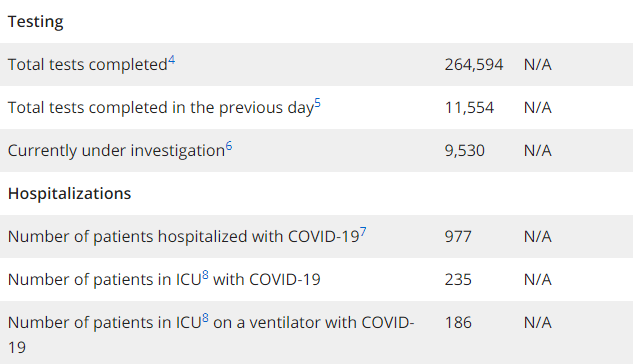The image size is (633, 364).
Task: Click the Total tests completed label text
Action: [x=88, y=65]
